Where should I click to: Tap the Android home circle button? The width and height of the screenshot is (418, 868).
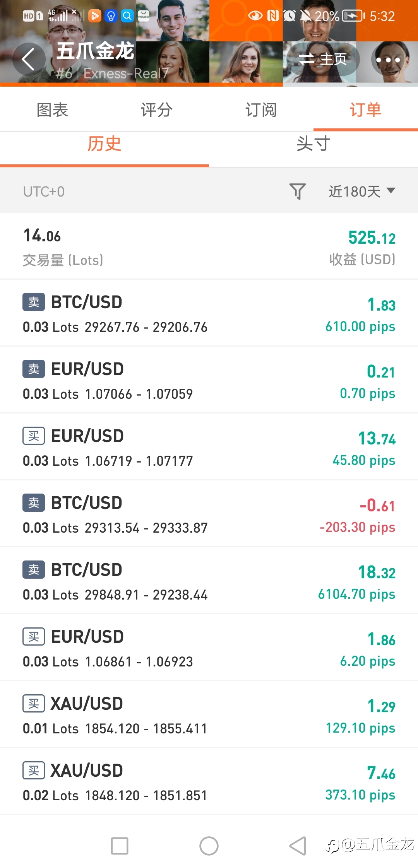coord(209,846)
